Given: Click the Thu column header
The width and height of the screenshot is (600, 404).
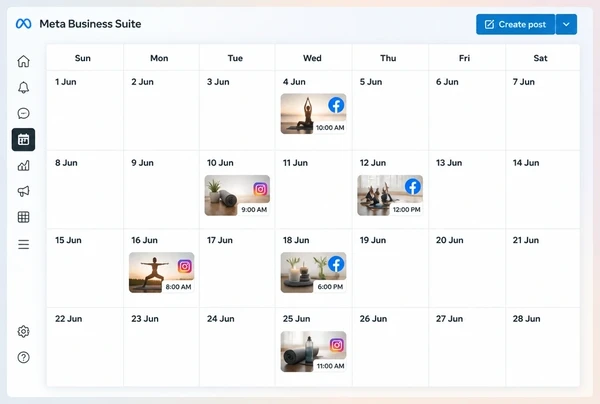Looking at the screenshot, I should click(x=388, y=58).
